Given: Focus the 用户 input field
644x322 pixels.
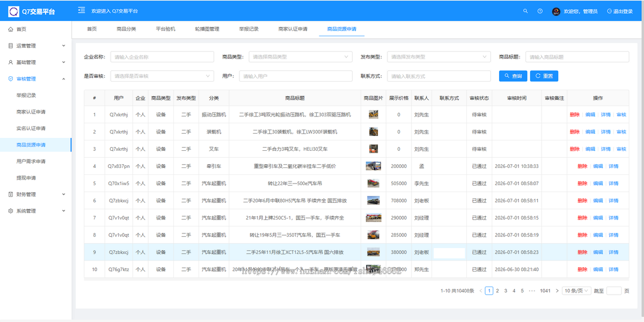Looking at the screenshot, I should pos(296,76).
